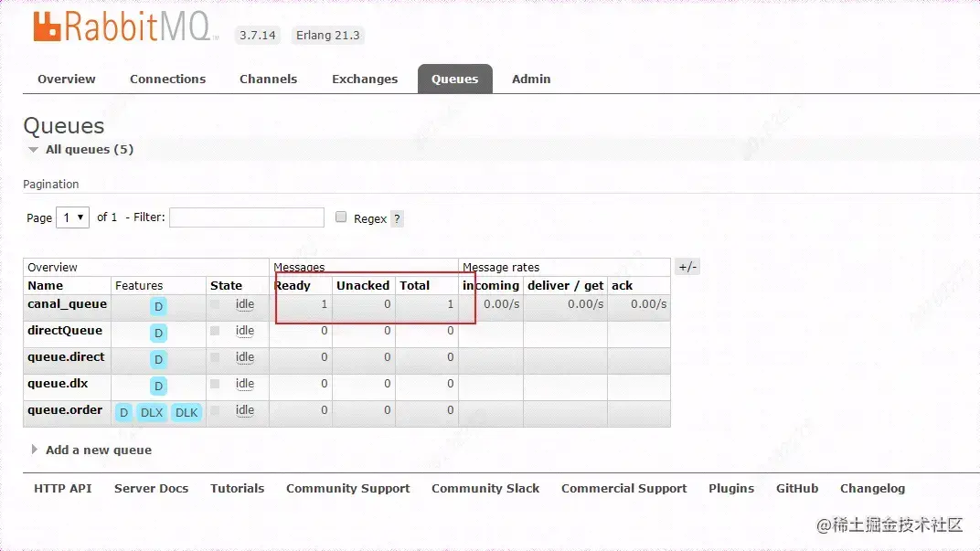Click the idle state of directQueue
The height and width of the screenshot is (551, 980).
(x=245, y=331)
